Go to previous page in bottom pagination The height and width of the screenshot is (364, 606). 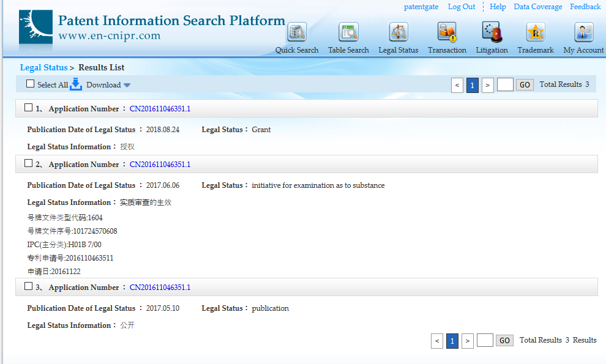[437, 341]
